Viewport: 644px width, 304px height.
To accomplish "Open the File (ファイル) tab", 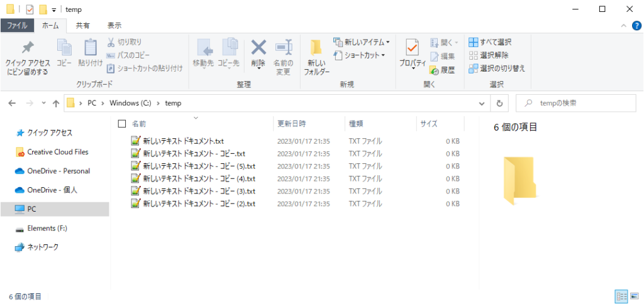I will [17, 25].
